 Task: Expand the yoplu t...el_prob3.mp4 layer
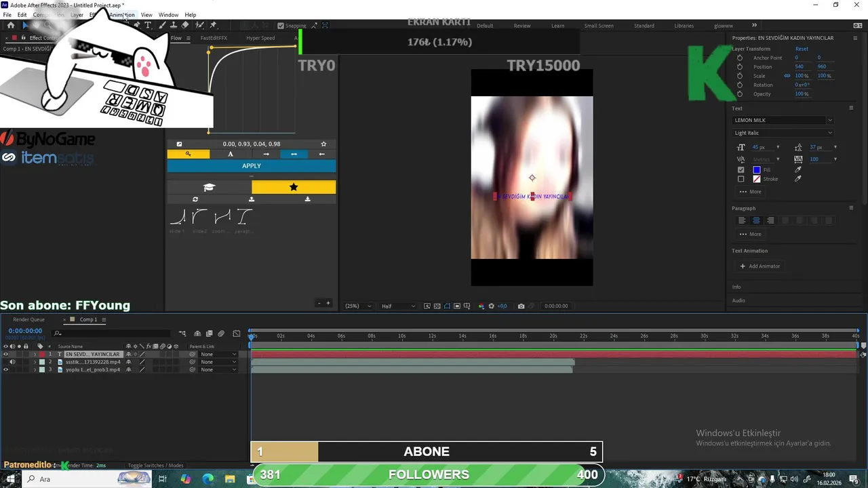pyautogui.click(x=35, y=369)
